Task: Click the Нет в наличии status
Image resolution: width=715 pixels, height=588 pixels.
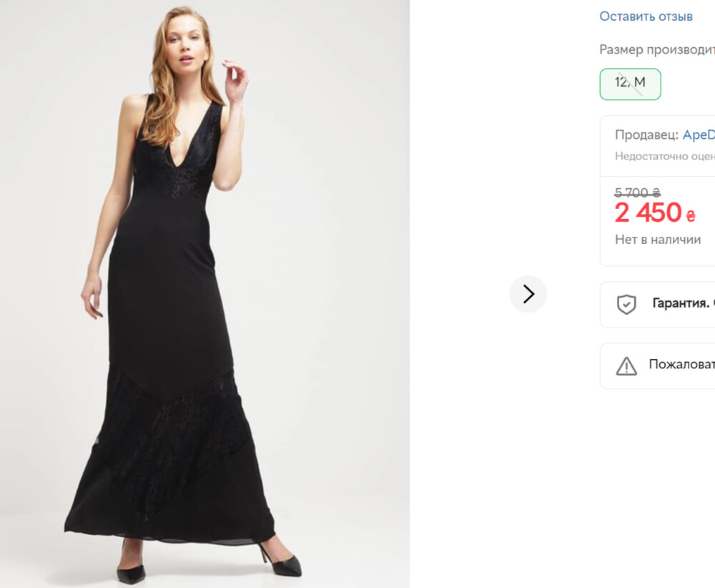Action: [x=658, y=240]
